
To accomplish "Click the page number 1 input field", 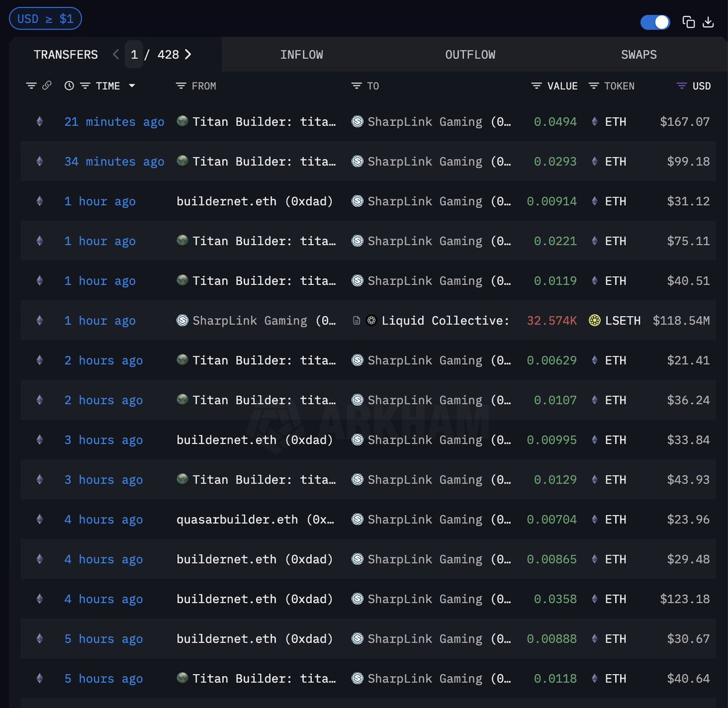I will 134,55.
